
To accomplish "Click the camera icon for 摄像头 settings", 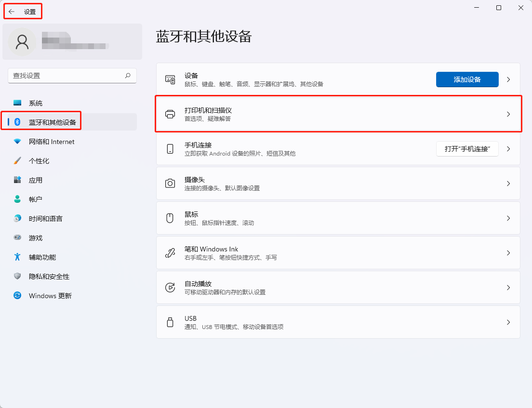I will coord(170,183).
